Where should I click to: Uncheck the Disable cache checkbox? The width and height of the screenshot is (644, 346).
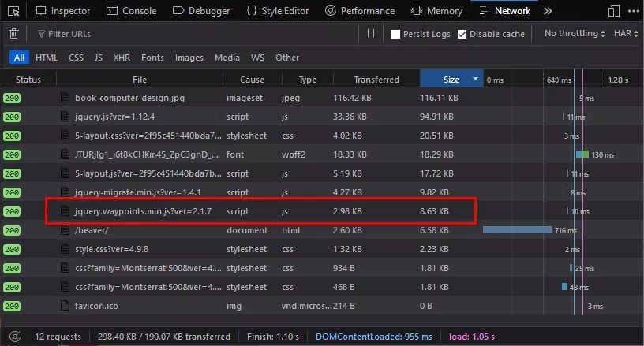pos(462,35)
